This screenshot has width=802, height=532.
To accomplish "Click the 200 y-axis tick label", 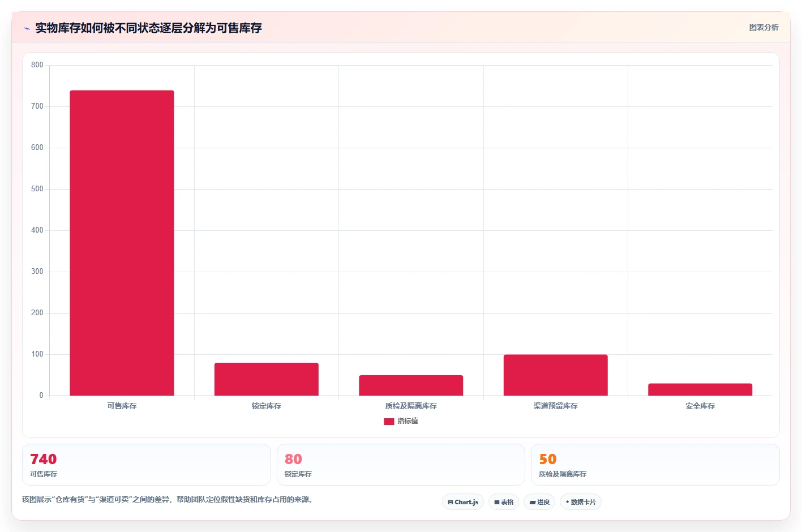I will (x=37, y=313).
